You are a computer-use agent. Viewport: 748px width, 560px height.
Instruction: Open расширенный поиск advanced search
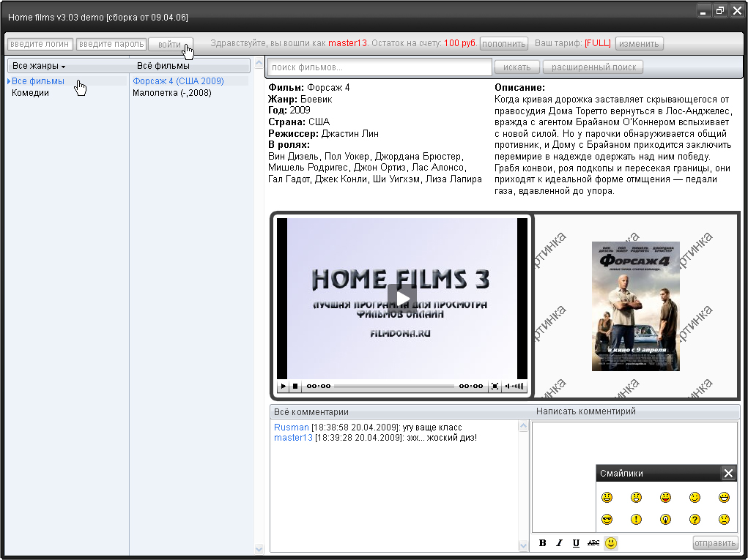click(593, 67)
